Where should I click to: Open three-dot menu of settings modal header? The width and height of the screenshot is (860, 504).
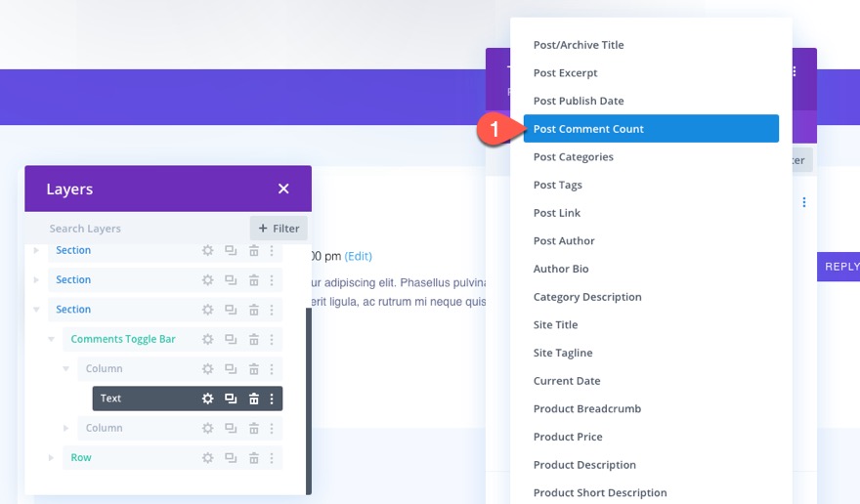pos(795,71)
